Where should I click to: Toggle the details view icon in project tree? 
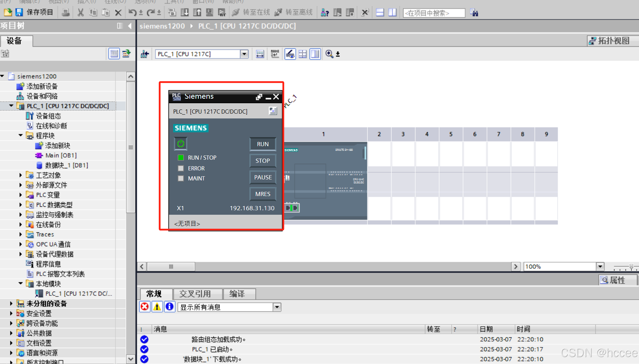click(114, 54)
